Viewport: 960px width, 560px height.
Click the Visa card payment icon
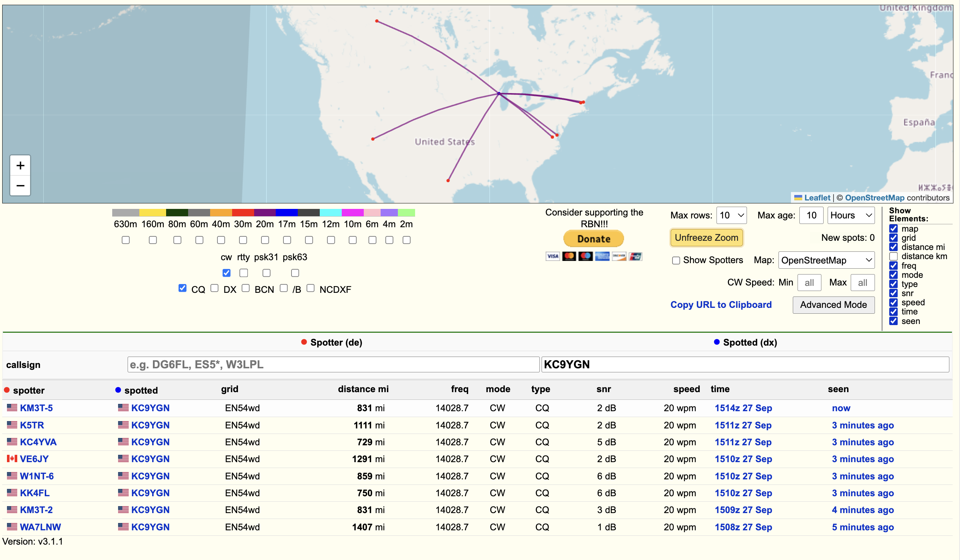[x=553, y=256]
